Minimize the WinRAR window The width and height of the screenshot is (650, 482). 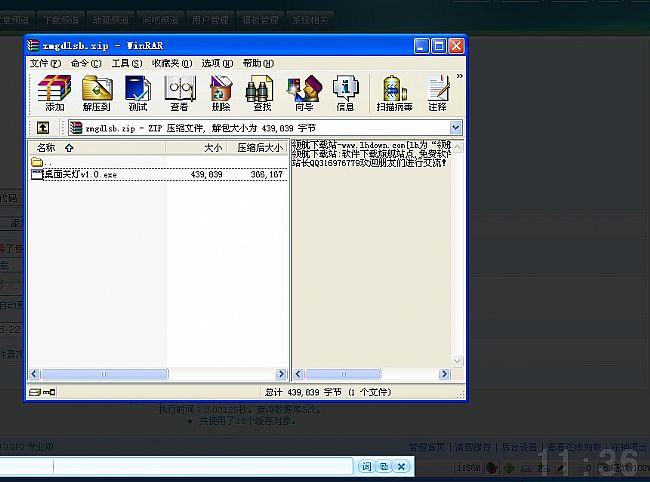tap(422, 46)
